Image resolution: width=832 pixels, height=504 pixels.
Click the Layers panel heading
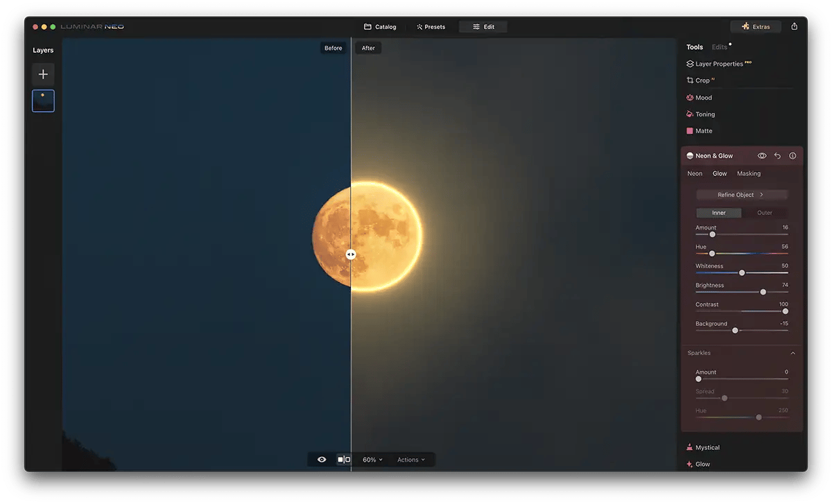pyautogui.click(x=43, y=50)
